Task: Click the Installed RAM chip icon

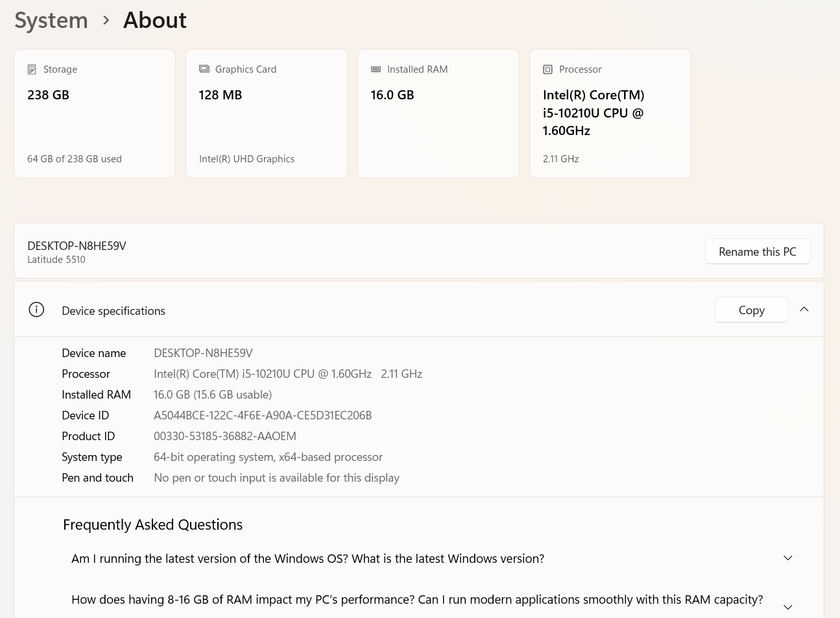Action: tap(376, 69)
